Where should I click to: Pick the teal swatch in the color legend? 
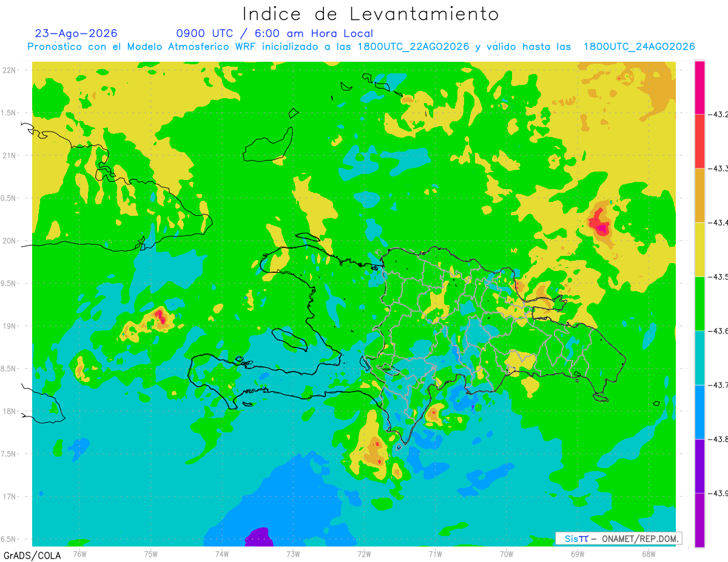click(699, 358)
